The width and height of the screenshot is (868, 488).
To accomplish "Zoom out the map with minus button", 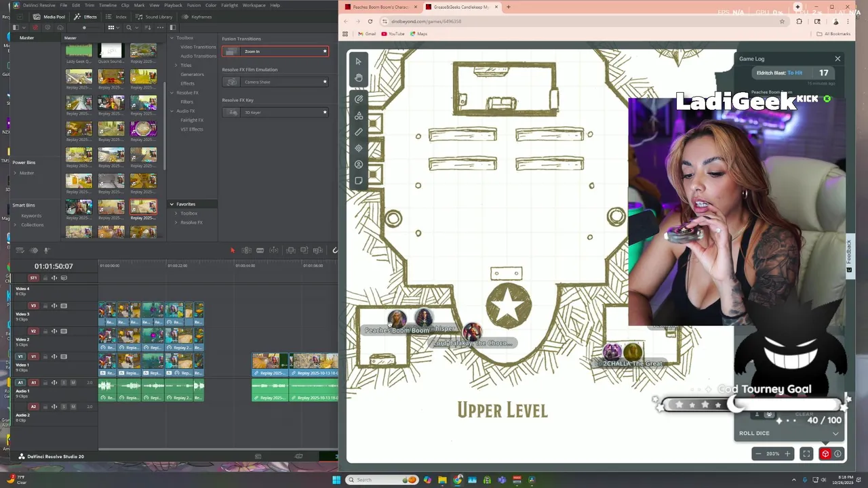I will pyautogui.click(x=758, y=454).
